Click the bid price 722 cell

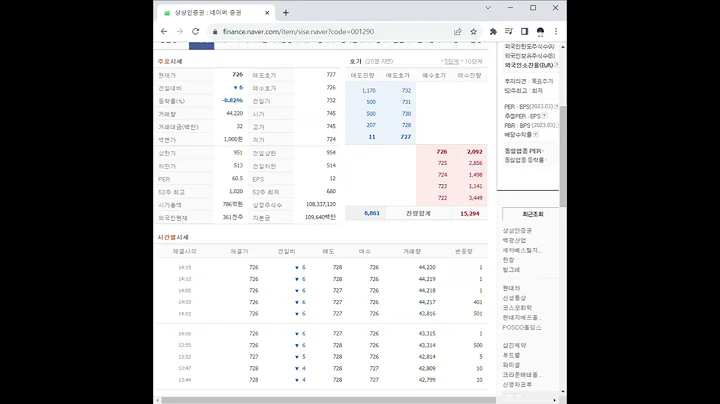(x=442, y=198)
